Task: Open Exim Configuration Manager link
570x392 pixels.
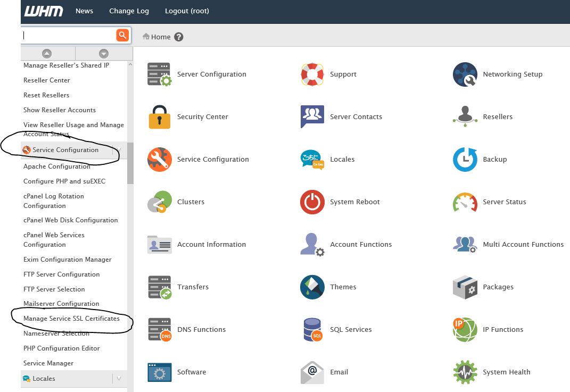Action: [x=68, y=260]
